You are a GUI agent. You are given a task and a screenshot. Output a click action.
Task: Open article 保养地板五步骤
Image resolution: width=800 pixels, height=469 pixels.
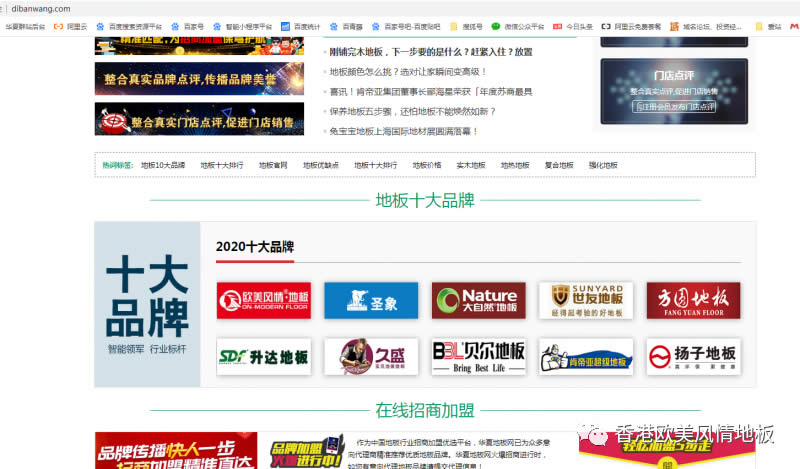[412, 112]
